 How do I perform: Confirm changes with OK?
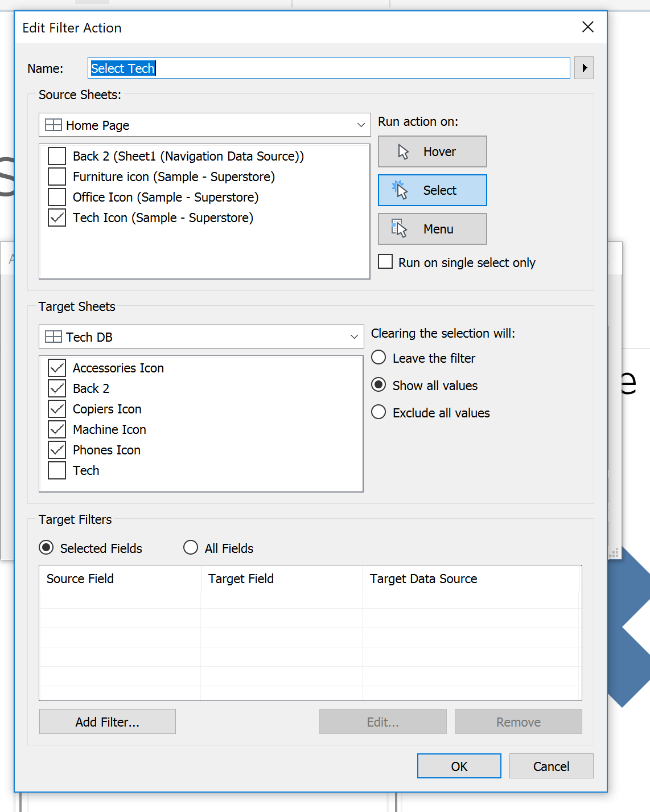pyautogui.click(x=459, y=766)
